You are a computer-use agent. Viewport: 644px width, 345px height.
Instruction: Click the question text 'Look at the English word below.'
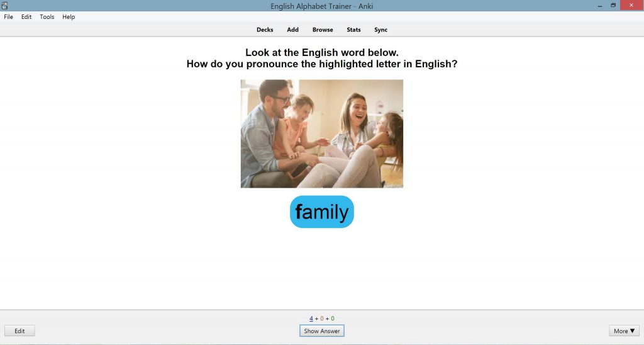322,53
